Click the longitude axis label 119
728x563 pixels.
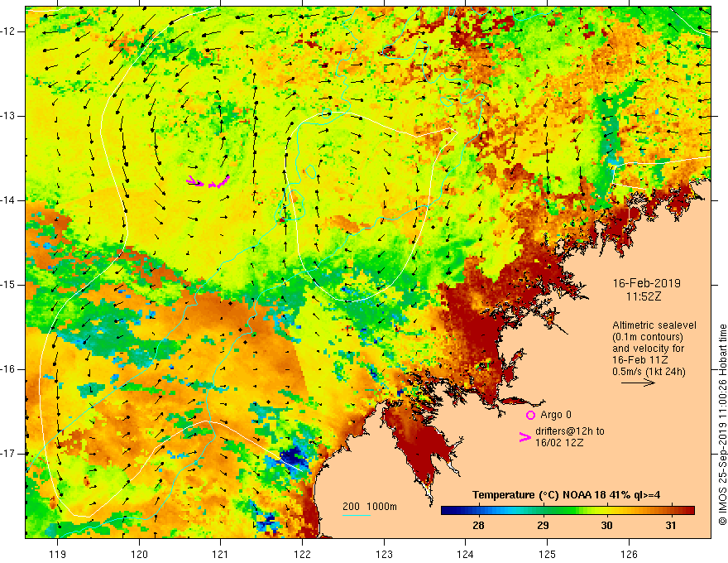coord(58,554)
